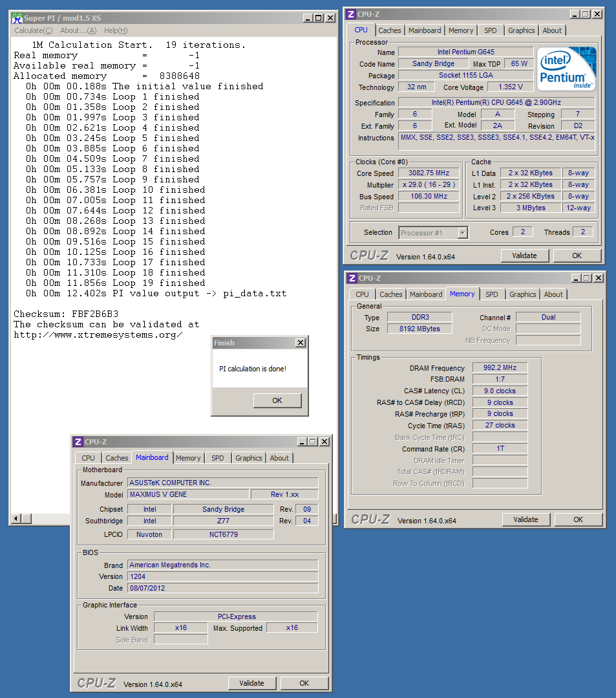616x698 pixels.
Task: Click the Southbridge value Z77
Action: tap(223, 521)
